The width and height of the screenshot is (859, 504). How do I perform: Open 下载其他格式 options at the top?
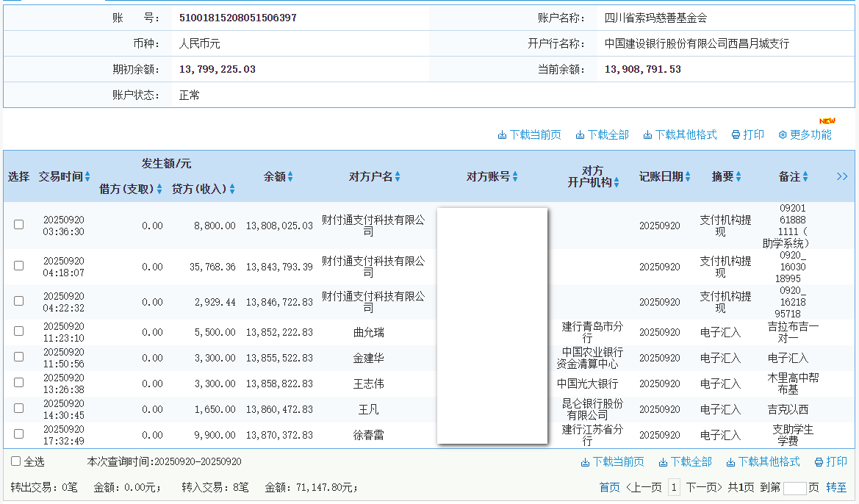[x=680, y=134]
